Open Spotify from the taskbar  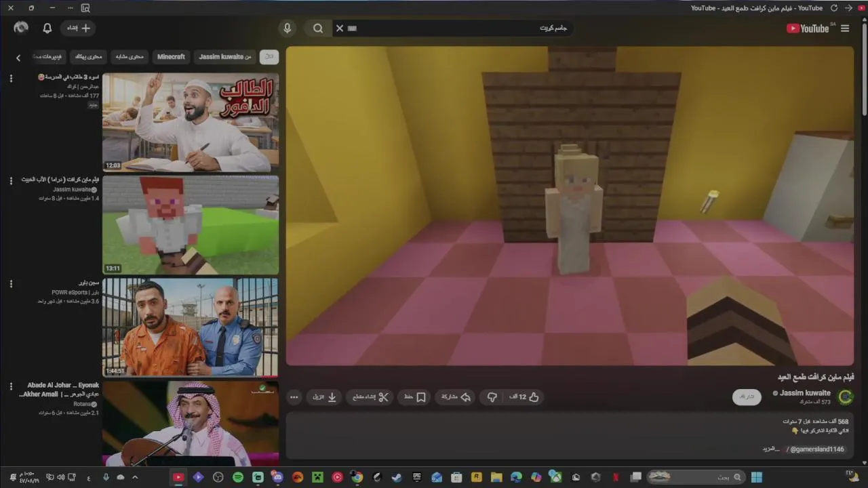pos(238,477)
